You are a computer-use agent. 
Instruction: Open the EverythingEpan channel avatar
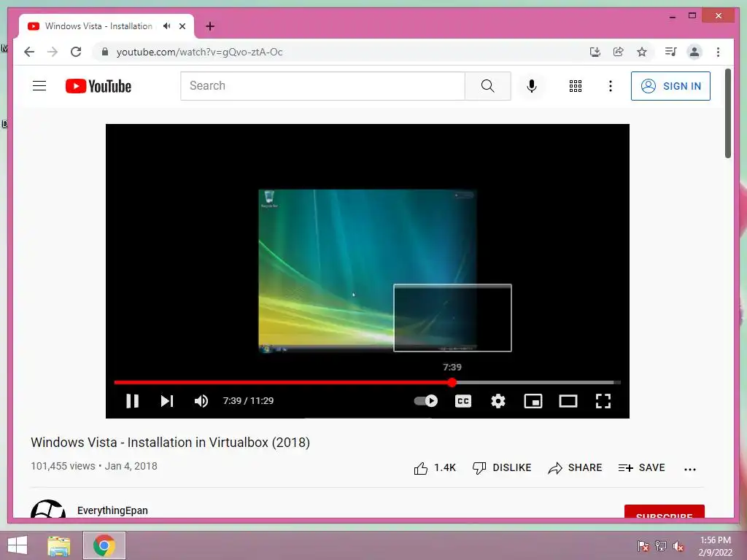pos(48,508)
